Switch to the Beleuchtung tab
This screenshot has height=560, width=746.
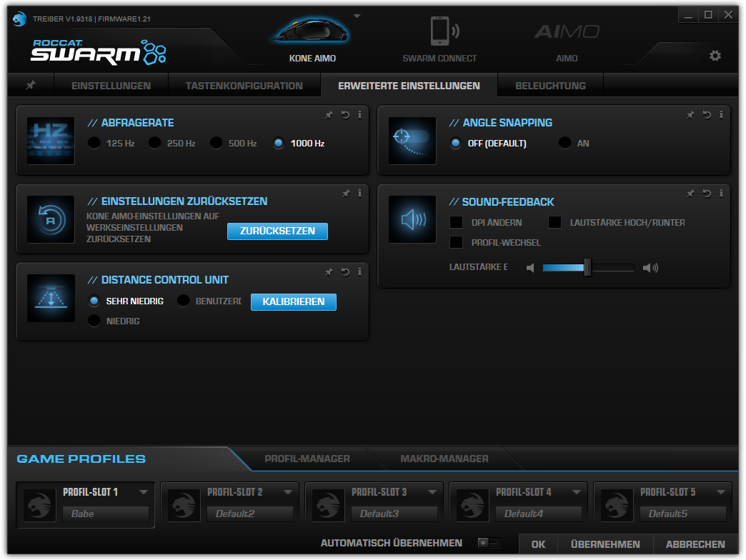pyautogui.click(x=549, y=84)
